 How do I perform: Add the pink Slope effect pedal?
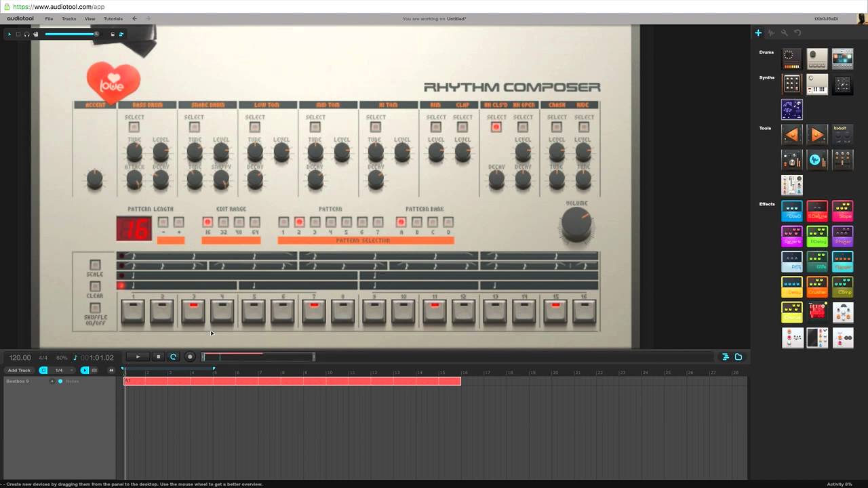842,211
